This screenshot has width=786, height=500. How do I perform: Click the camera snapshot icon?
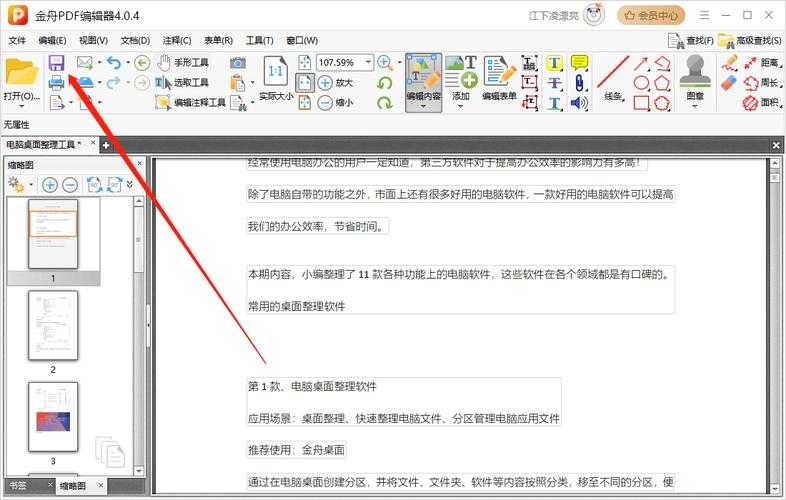pyautogui.click(x=238, y=63)
